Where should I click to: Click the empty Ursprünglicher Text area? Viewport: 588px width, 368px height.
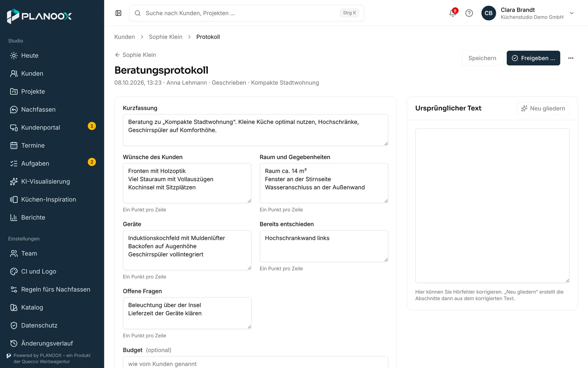click(492, 205)
